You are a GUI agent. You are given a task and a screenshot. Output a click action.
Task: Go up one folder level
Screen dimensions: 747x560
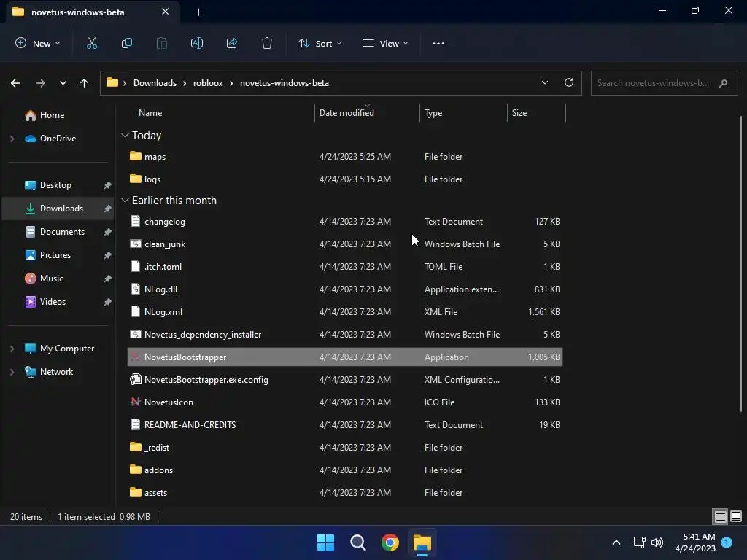coord(85,83)
